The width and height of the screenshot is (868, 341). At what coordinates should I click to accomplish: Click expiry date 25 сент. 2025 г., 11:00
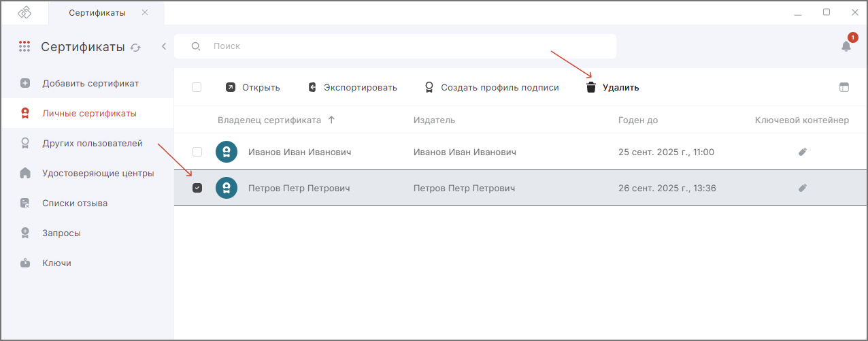(x=666, y=152)
